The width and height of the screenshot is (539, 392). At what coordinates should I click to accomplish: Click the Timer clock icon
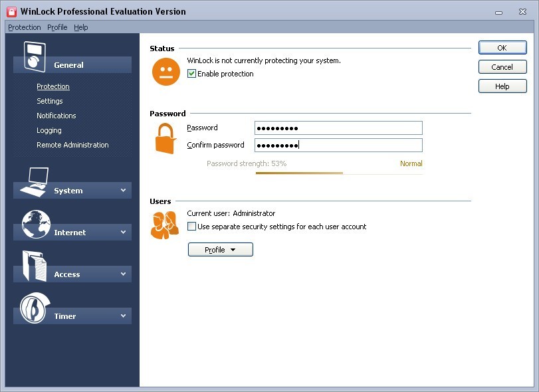pos(35,308)
